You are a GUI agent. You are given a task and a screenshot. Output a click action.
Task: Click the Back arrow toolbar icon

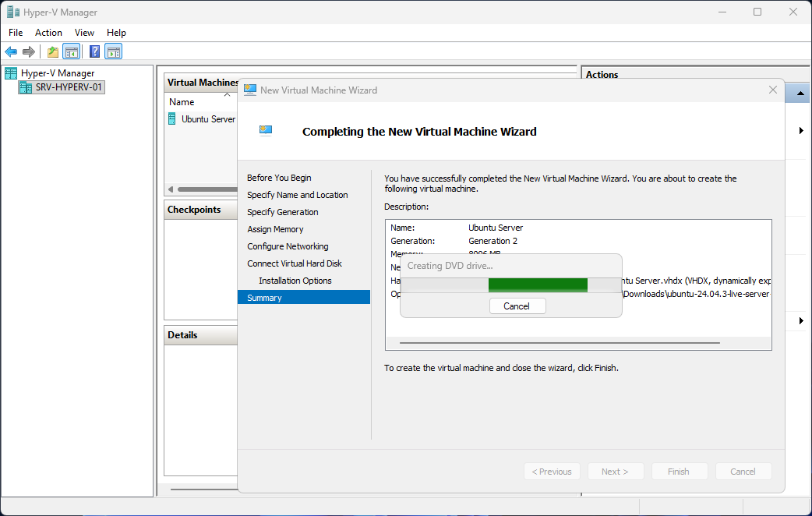coord(11,52)
